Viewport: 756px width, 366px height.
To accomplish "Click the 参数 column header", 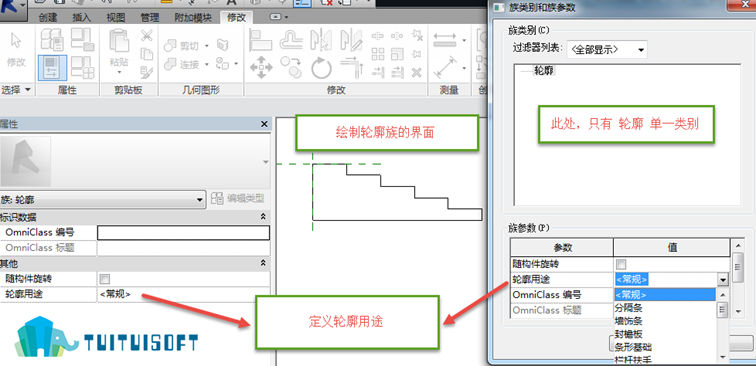I will pyautogui.click(x=562, y=247).
